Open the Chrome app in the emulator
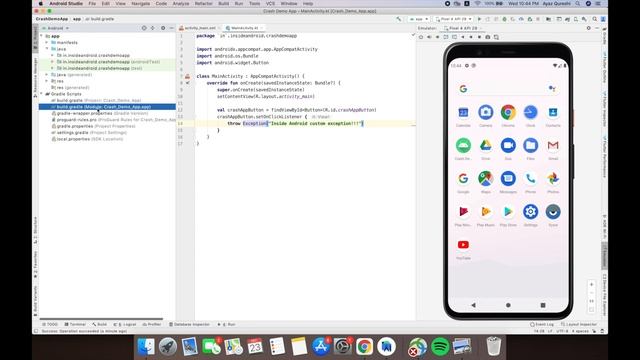640x360 pixels. point(508,112)
